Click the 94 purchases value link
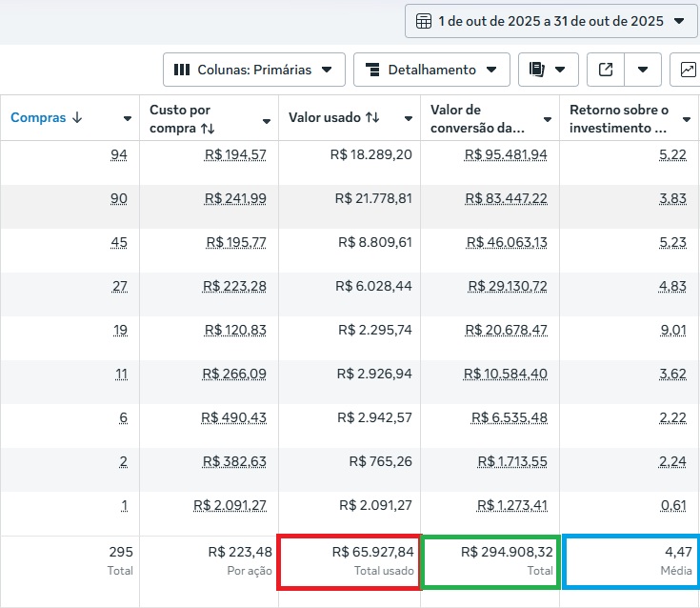The image size is (700, 608). click(x=119, y=154)
